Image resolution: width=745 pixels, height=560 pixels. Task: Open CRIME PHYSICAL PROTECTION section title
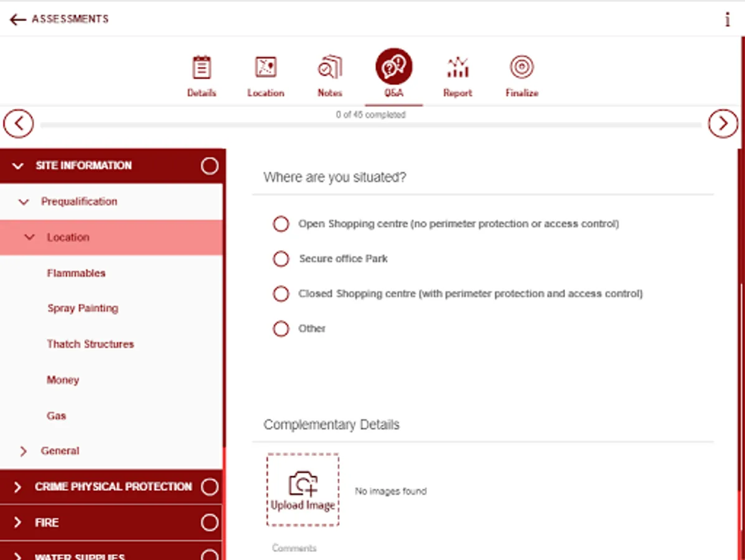tap(113, 487)
